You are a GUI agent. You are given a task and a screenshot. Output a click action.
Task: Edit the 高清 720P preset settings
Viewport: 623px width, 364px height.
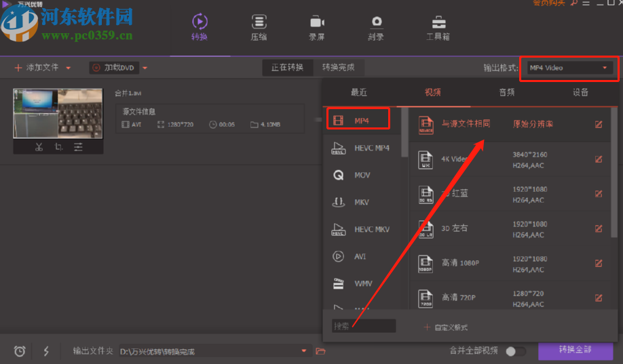(599, 298)
